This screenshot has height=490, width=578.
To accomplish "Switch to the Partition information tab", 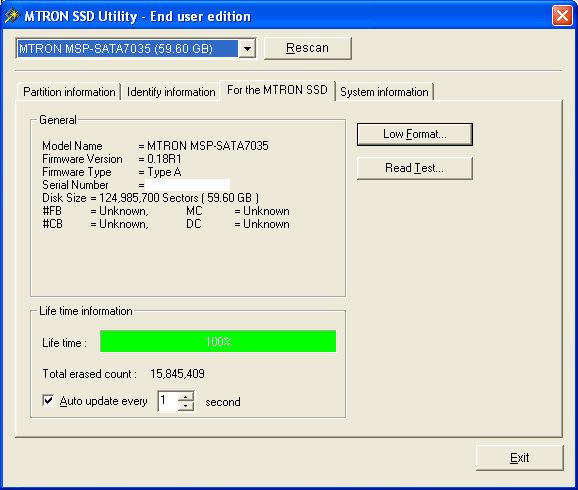I will coord(69,92).
